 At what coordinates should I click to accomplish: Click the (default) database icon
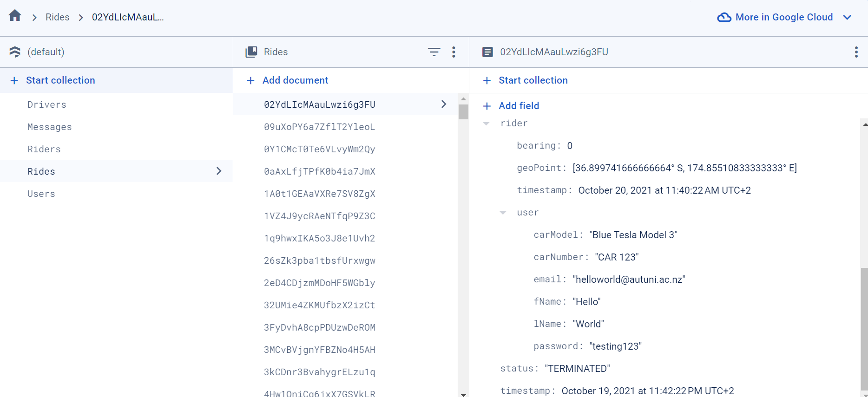[15, 52]
